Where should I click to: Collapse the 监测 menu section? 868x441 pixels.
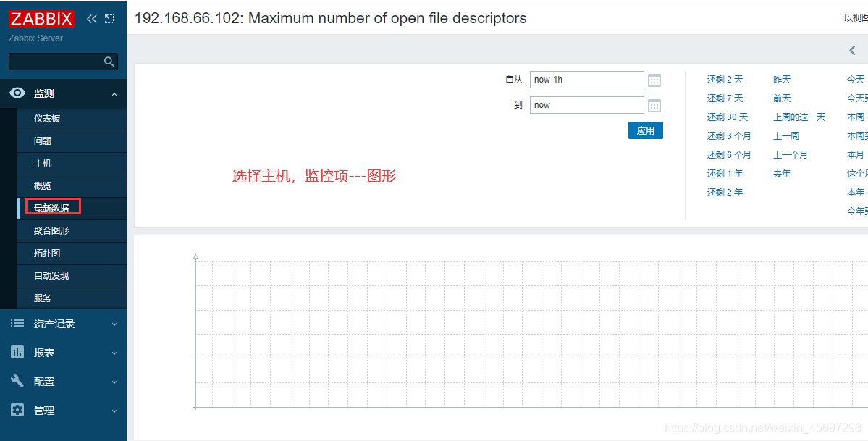(114, 94)
